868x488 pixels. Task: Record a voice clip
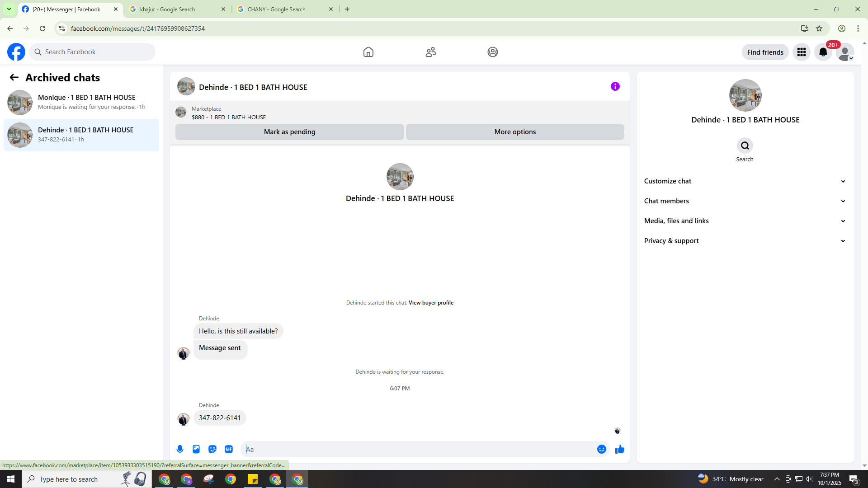pos(180,449)
